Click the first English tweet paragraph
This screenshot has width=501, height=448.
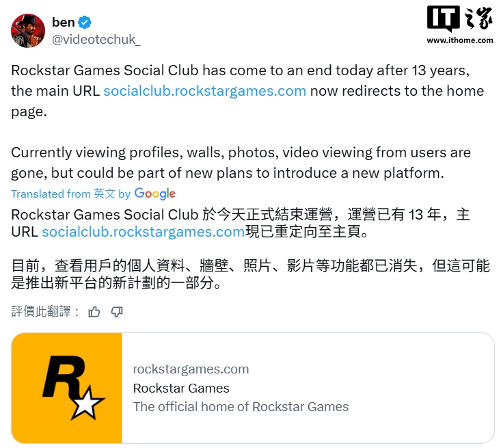tap(247, 91)
